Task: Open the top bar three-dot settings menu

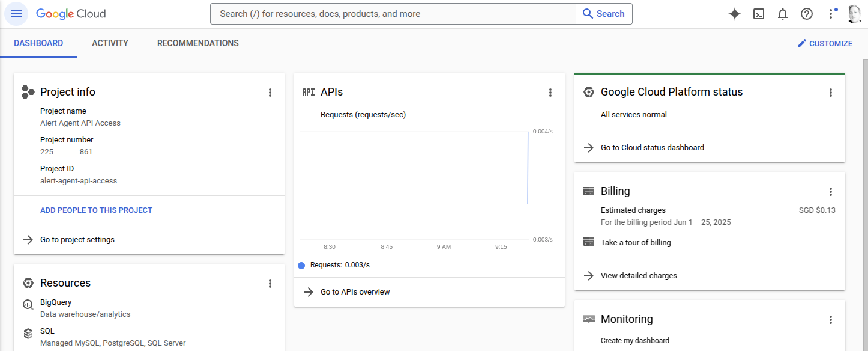Action: 831,14
